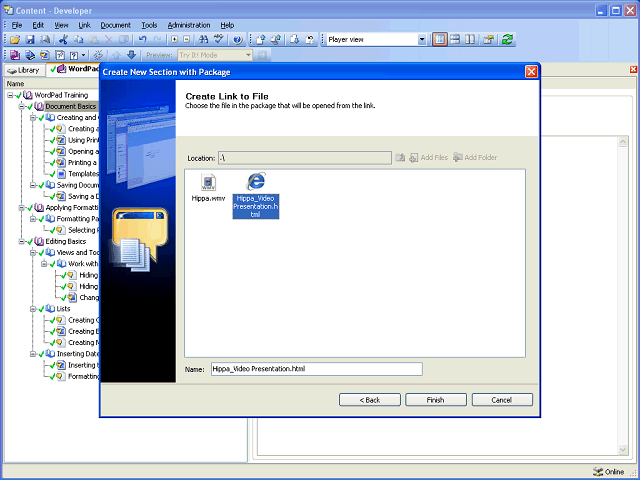Close the Create New Section dialog

(531, 72)
